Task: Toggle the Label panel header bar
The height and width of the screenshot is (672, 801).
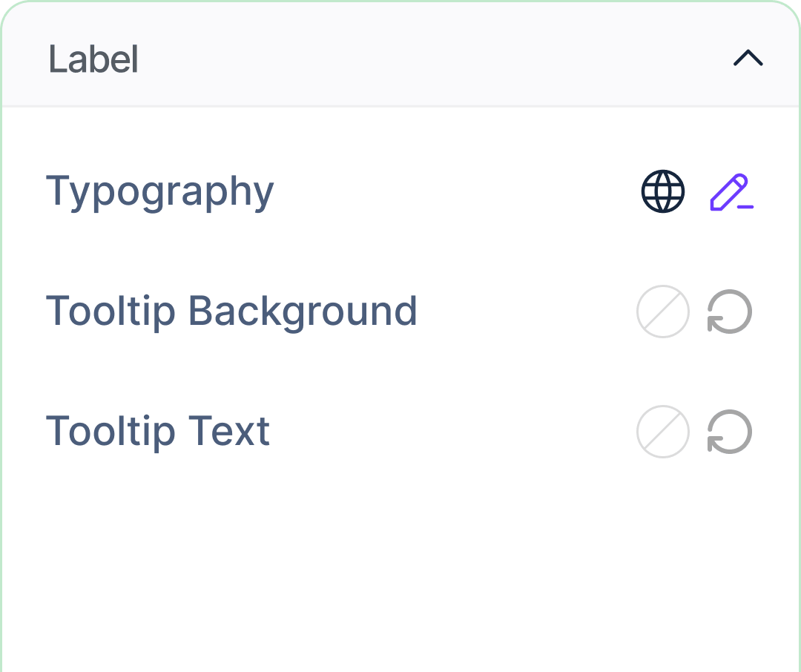Action: tap(400, 54)
